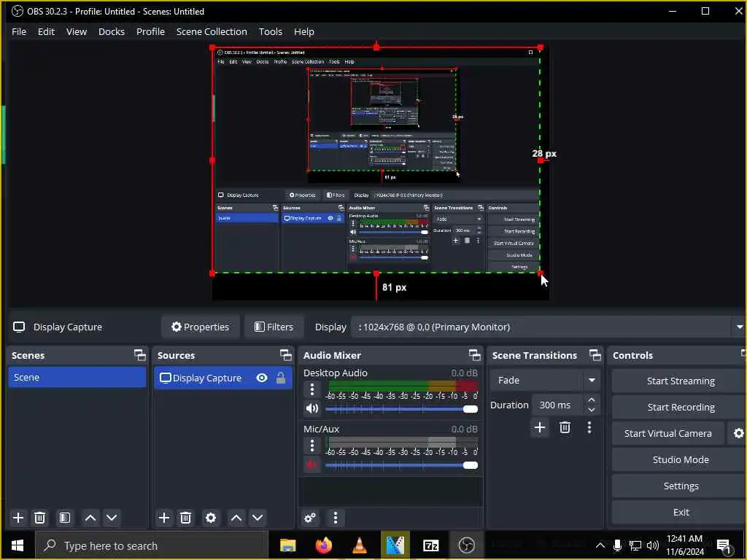747x560 pixels.
Task: Open Audio Mixer bottom three-dot menu
Action: point(336,518)
